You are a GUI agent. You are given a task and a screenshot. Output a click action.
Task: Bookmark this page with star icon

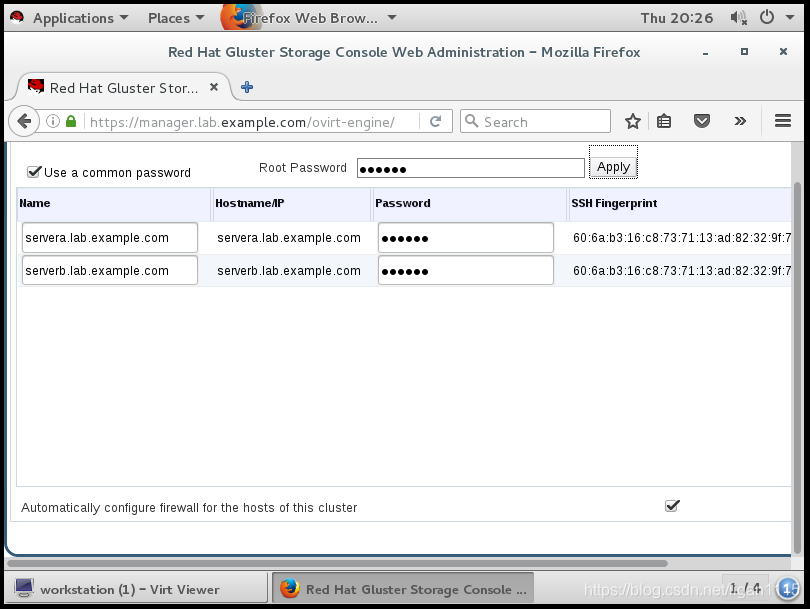coord(633,121)
